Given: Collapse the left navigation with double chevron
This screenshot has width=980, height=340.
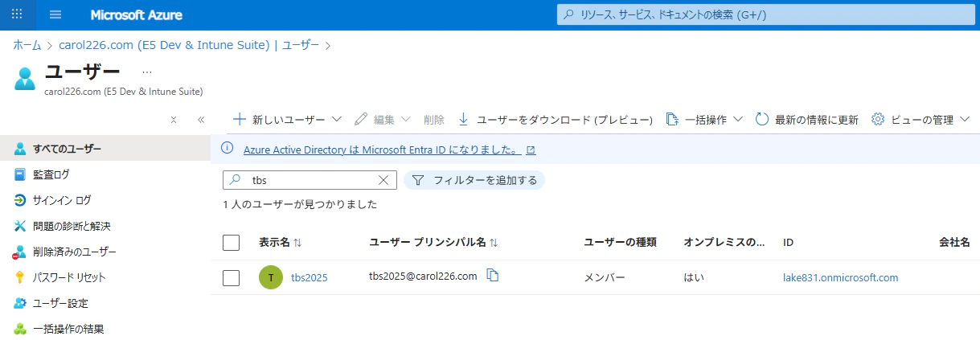Looking at the screenshot, I should pos(201,120).
